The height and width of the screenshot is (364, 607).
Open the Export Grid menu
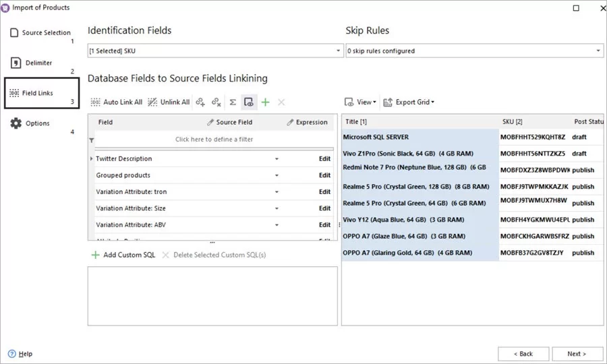tap(409, 102)
